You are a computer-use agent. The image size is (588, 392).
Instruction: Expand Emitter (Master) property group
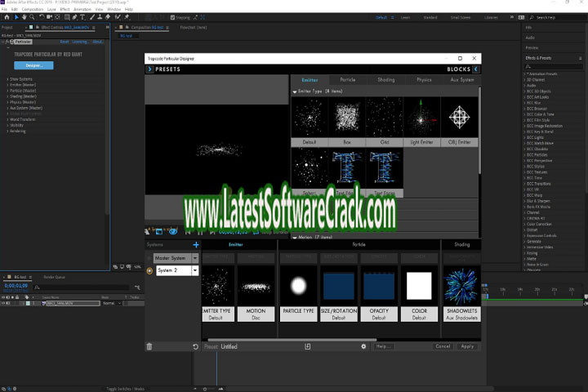click(7, 85)
